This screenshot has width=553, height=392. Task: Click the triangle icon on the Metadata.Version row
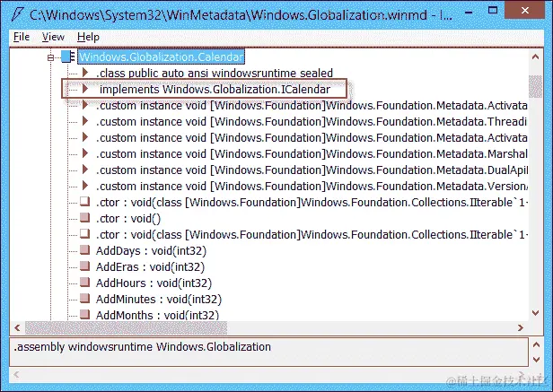coord(85,186)
